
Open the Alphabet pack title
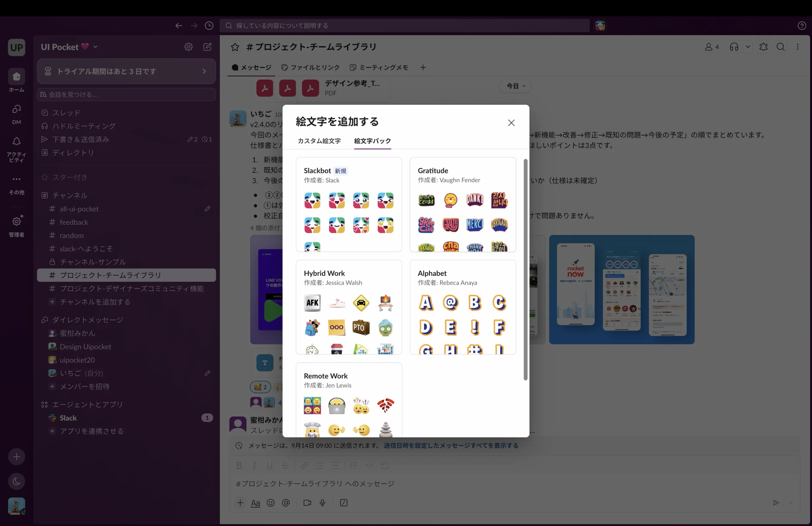(x=432, y=273)
